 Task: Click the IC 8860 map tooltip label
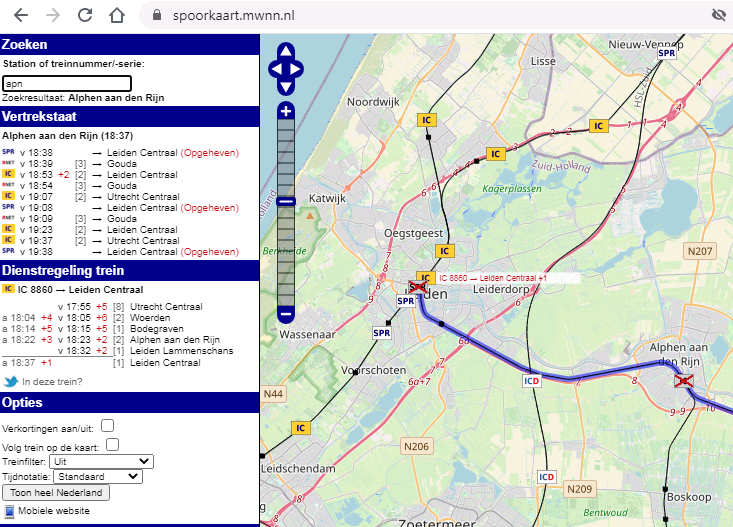click(x=493, y=278)
